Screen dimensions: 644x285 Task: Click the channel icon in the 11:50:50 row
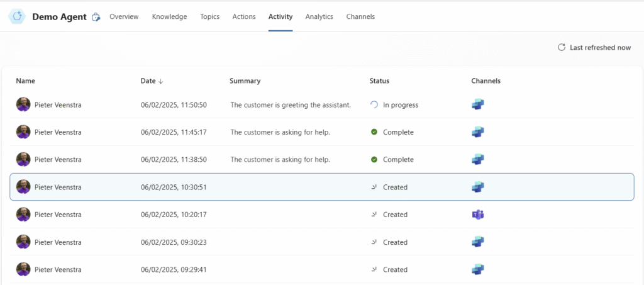pyautogui.click(x=478, y=104)
